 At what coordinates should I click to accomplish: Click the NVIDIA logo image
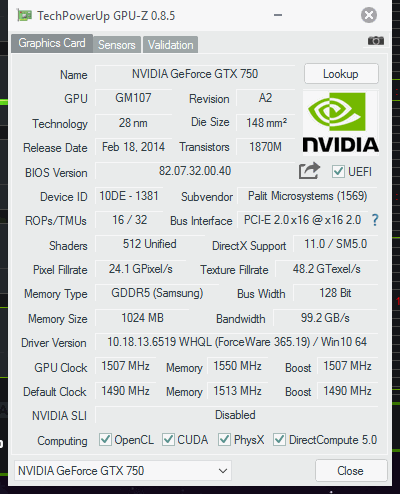pos(340,123)
